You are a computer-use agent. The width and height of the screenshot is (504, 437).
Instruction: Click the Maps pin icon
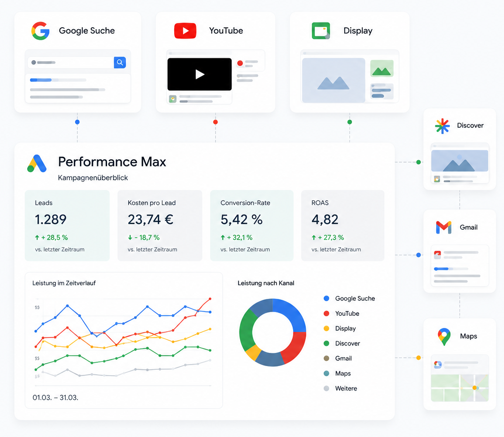pos(444,336)
